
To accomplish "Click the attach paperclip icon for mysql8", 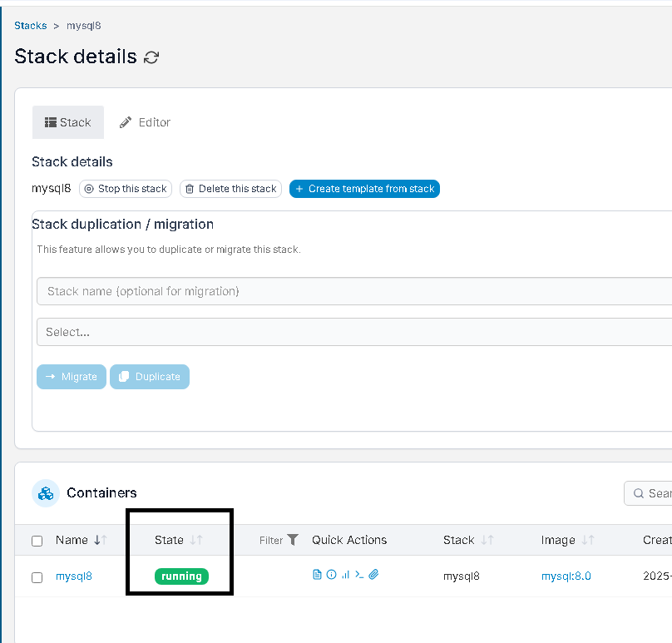I will point(373,575).
